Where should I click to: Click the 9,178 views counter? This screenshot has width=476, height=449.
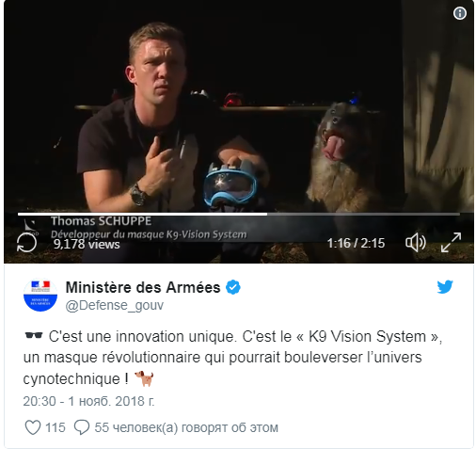point(87,244)
